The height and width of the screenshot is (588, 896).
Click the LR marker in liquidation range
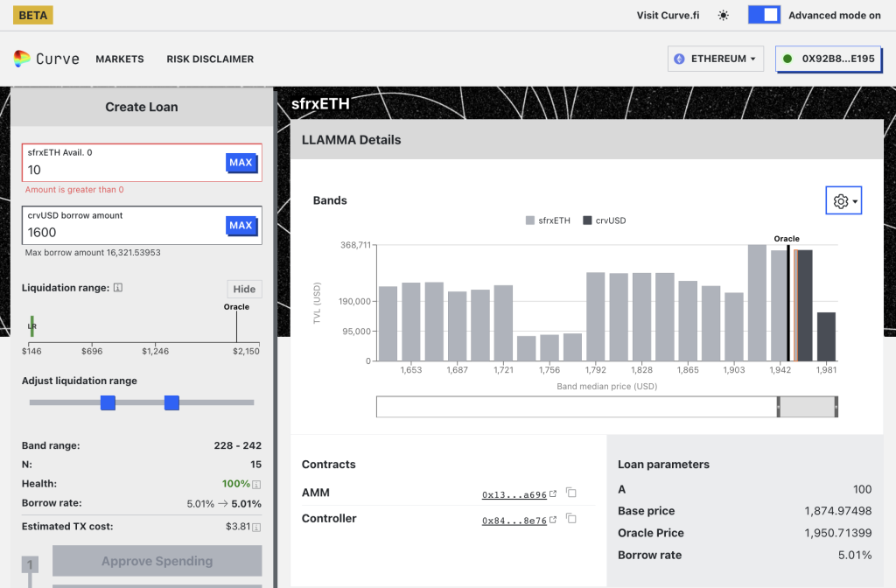(32, 325)
